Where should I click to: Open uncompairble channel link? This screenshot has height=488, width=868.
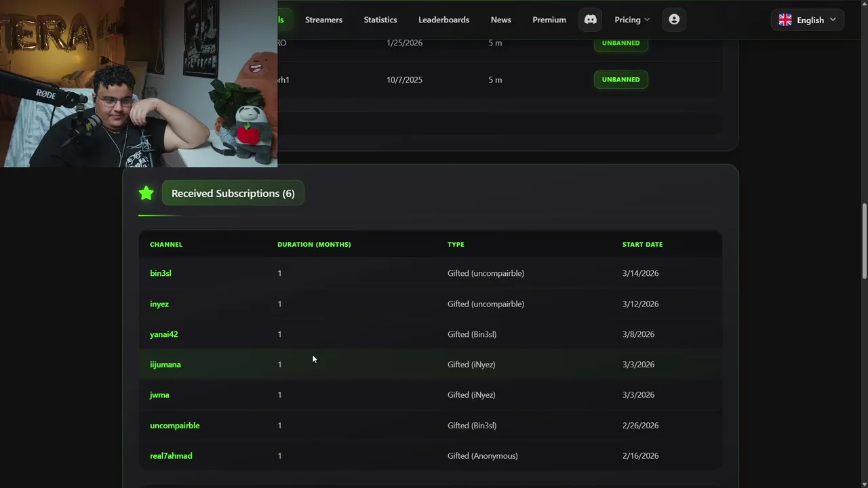tap(175, 426)
